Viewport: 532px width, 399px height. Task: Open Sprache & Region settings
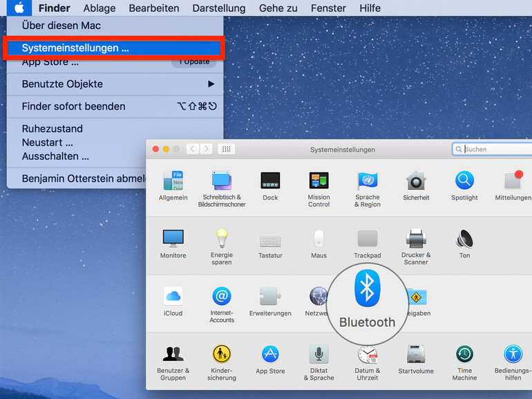pos(368,189)
